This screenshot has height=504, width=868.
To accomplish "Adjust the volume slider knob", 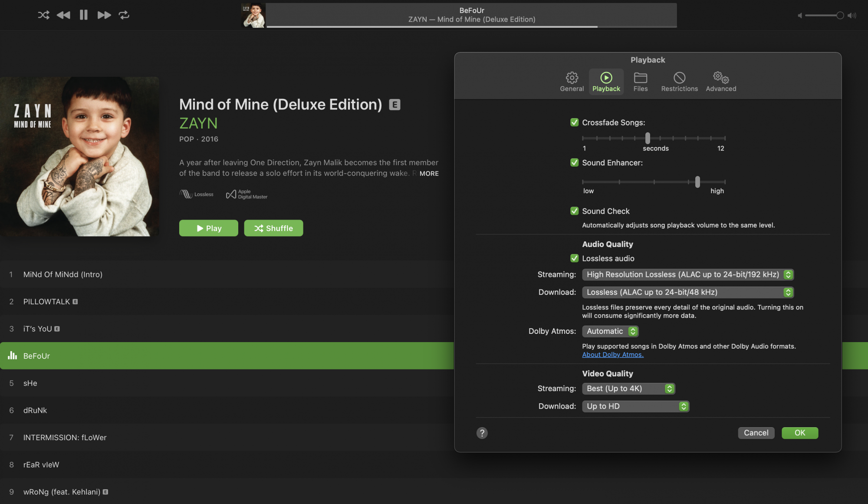I will 840,16.
